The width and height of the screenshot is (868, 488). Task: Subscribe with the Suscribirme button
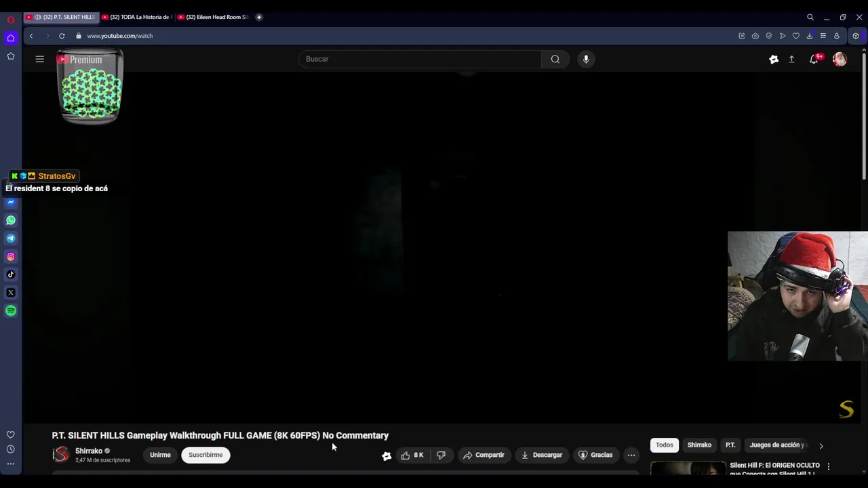pyautogui.click(x=205, y=455)
